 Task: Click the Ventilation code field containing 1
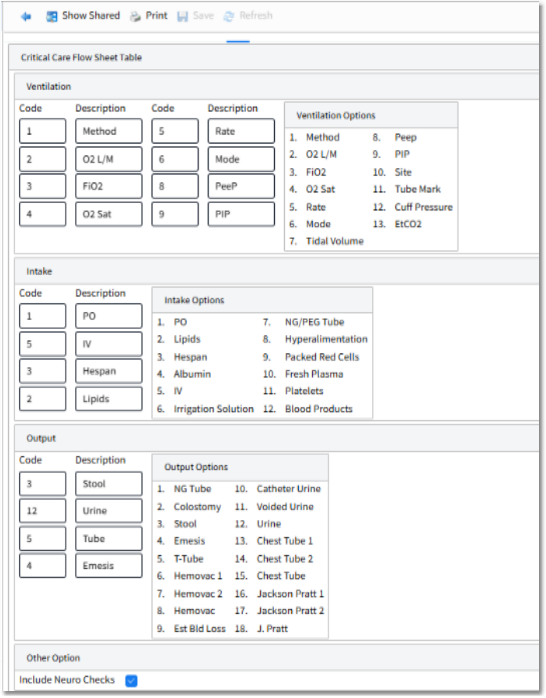[x=43, y=131]
